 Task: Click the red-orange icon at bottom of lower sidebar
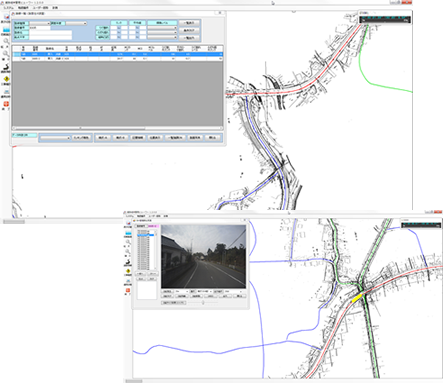pos(128,290)
